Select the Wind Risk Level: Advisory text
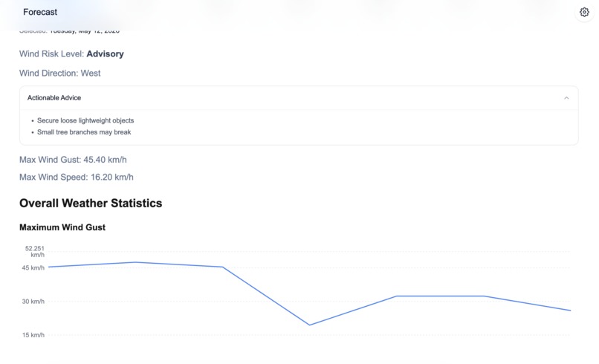Viewport: 599px width, 364px height. tap(71, 53)
